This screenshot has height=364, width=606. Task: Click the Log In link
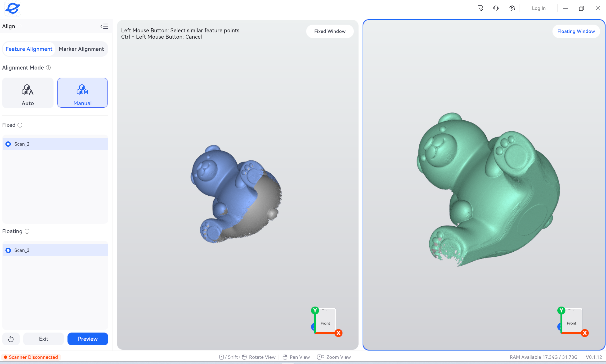pyautogui.click(x=539, y=8)
